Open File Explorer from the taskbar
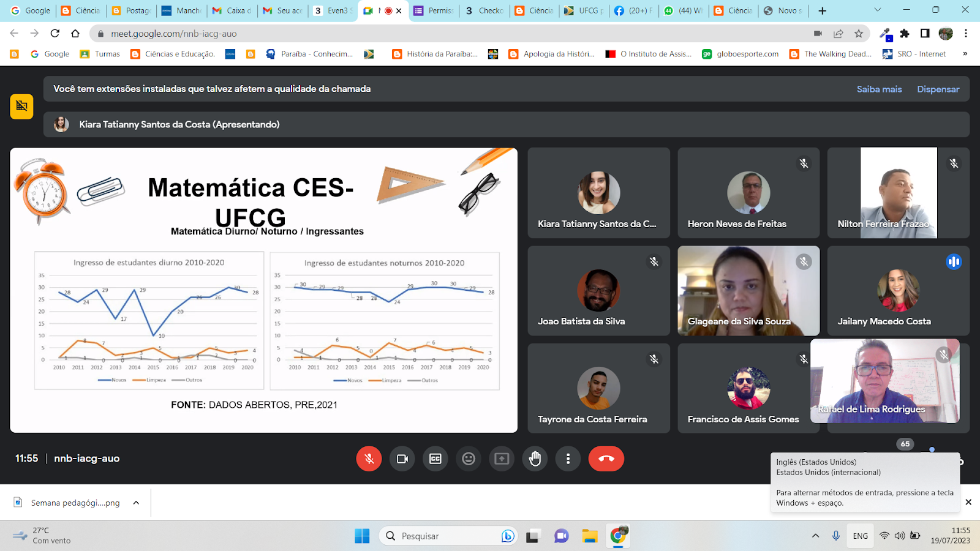 pyautogui.click(x=590, y=536)
